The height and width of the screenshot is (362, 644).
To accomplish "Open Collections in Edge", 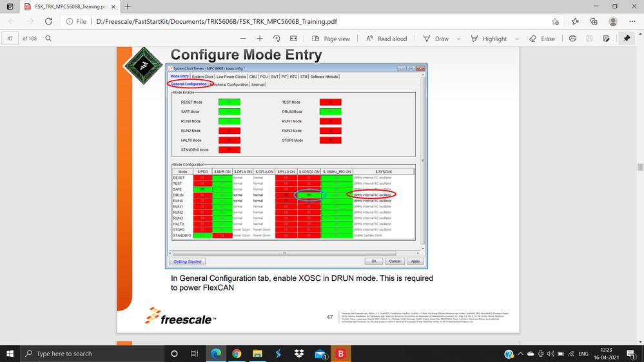I will [x=594, y=21].
